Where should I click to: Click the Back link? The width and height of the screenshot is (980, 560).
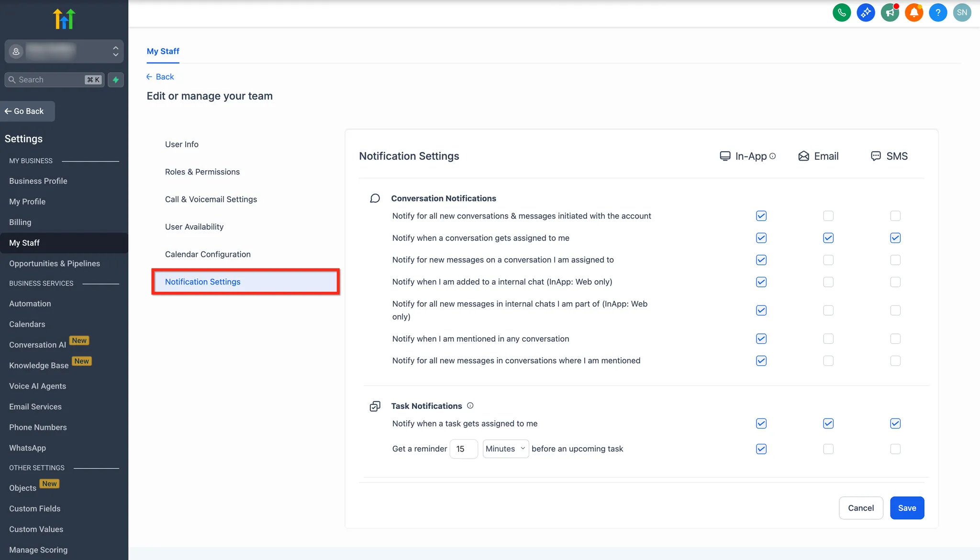(x=160, y=77)
